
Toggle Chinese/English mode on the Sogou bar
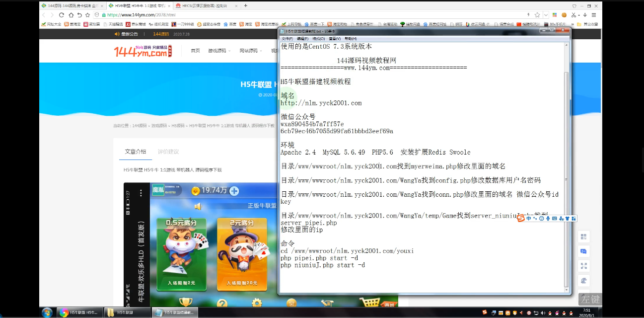pos(528,218)
